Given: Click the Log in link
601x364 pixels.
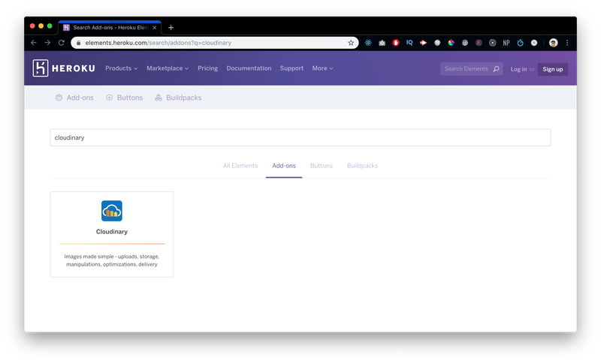Looking at the screenshot, I should click(518, 69).
